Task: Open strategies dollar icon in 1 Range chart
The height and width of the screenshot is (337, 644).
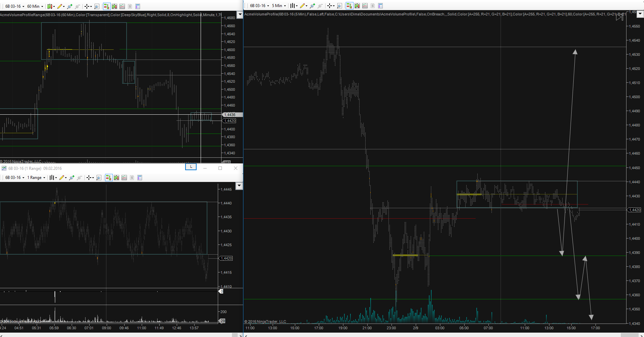Action: point(132,178)
